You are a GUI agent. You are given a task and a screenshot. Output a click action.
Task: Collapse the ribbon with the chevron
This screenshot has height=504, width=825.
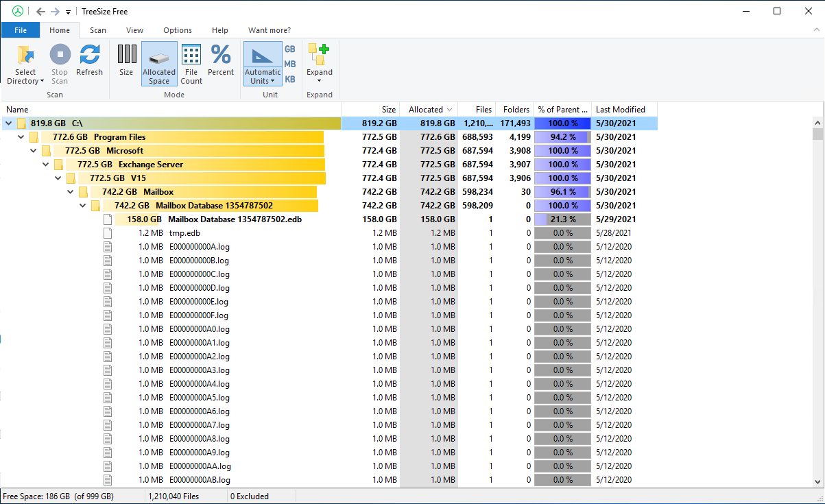816,30
